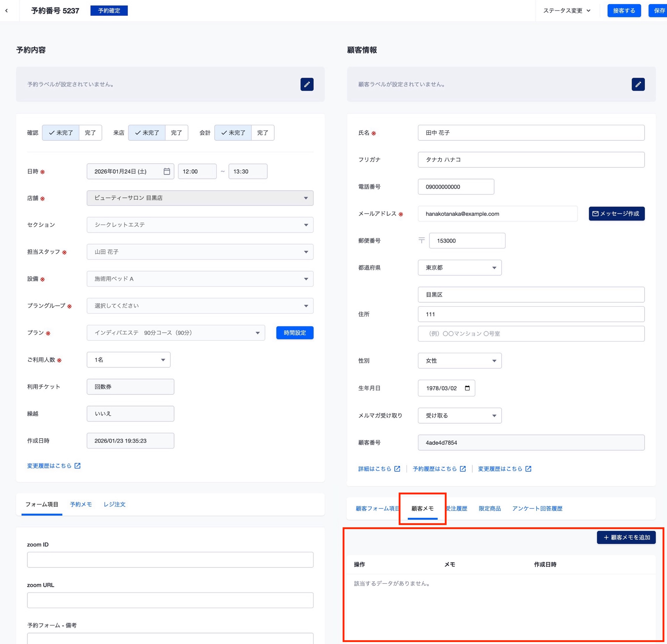Switch to フォーム項目 tab
Image resolution: width=667 pixels, height=644 pixels.
pos(42,504)
